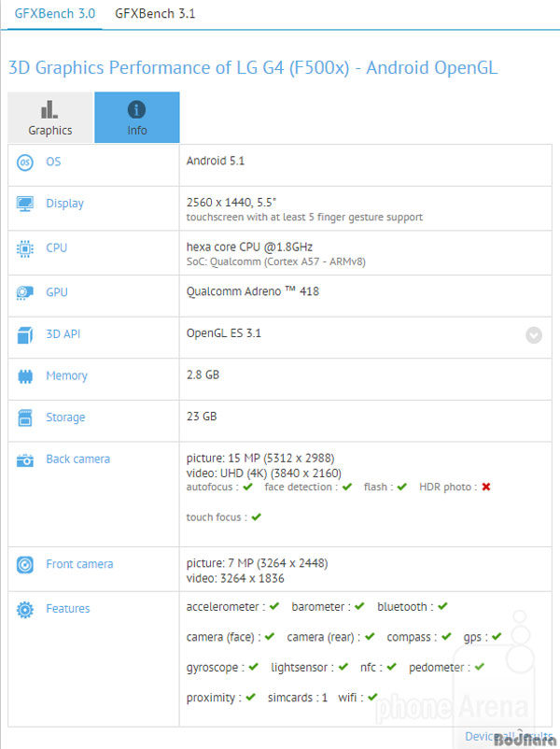Click the bluetooth green checkmark
The height and width of the screenshot is (749, 560).
point(442,606)
